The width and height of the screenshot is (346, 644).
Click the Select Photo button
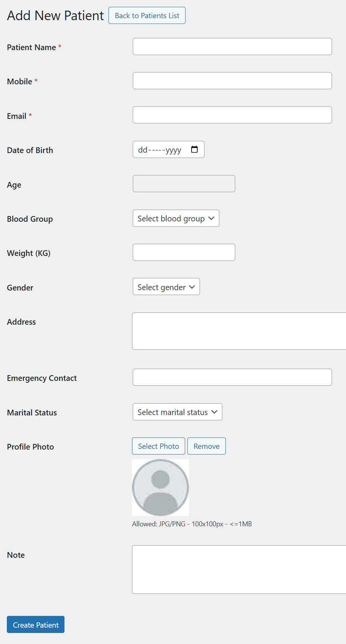(158, 446)
